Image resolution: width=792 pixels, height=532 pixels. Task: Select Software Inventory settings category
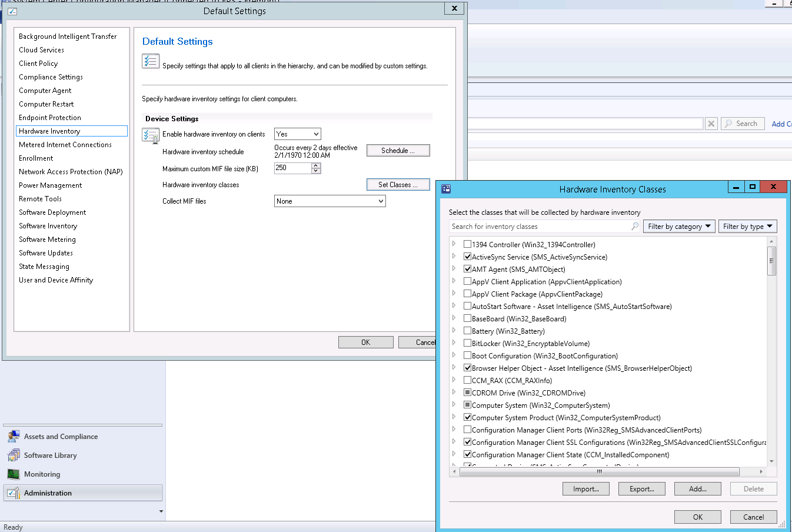[48, 226]
